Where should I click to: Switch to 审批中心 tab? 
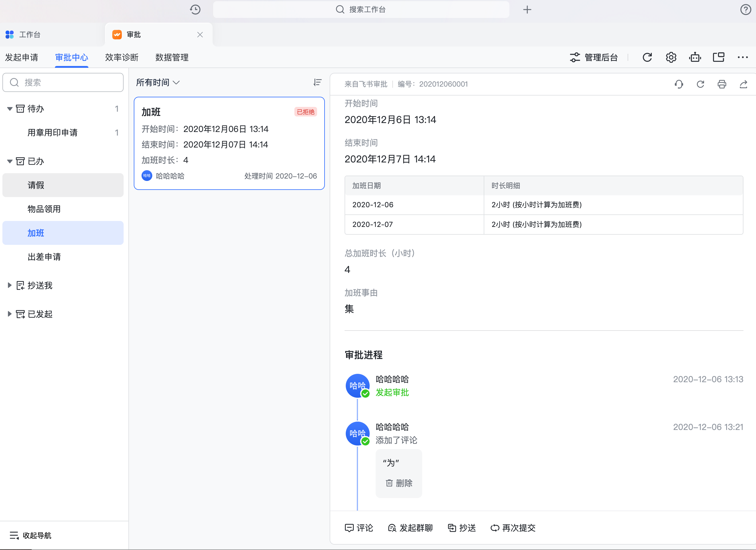72,57
